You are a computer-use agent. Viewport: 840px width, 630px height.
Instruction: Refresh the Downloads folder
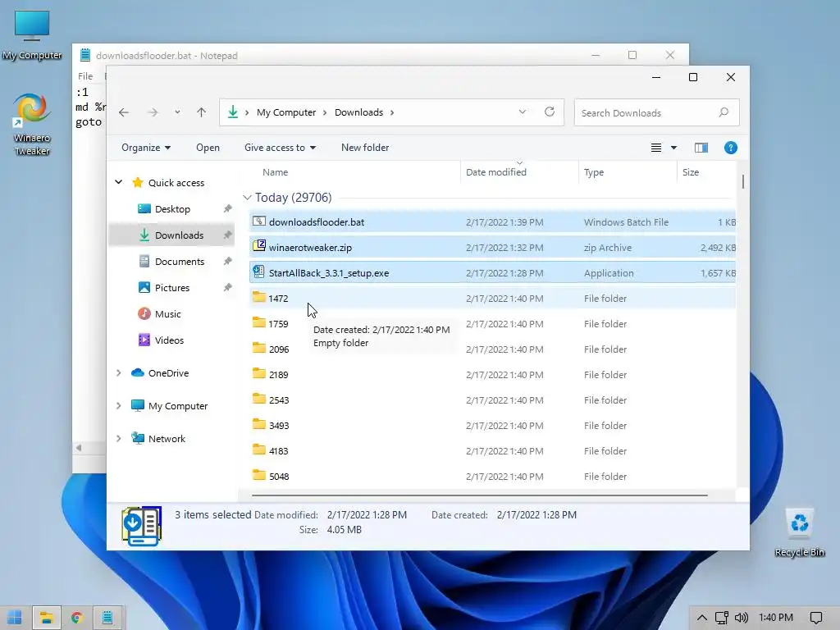(550, 112)
